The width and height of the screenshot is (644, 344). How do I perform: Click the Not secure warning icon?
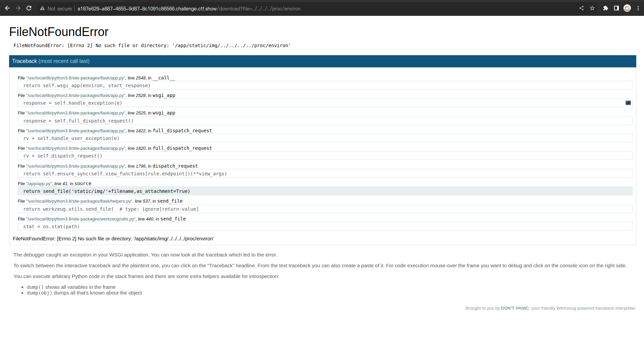42,8
